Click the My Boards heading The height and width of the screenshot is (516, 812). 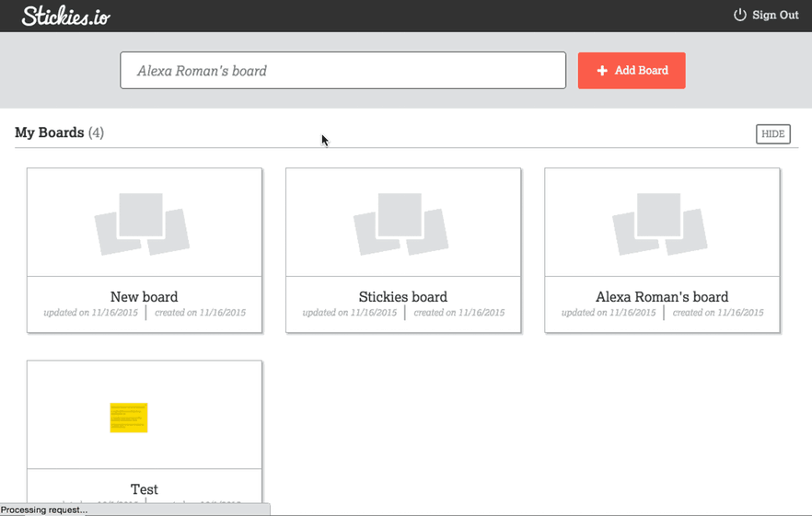[x=49, y=132]
